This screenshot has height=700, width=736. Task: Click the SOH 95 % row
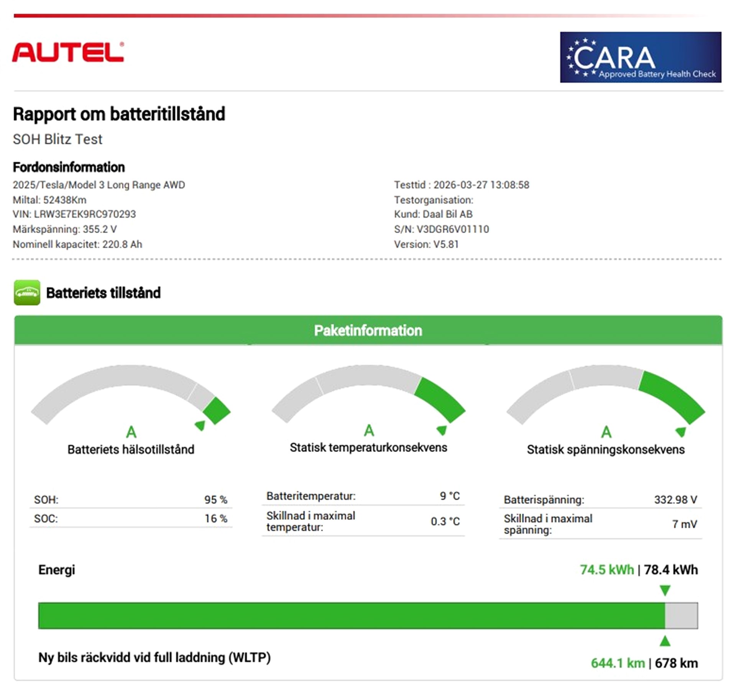(130, 500)
